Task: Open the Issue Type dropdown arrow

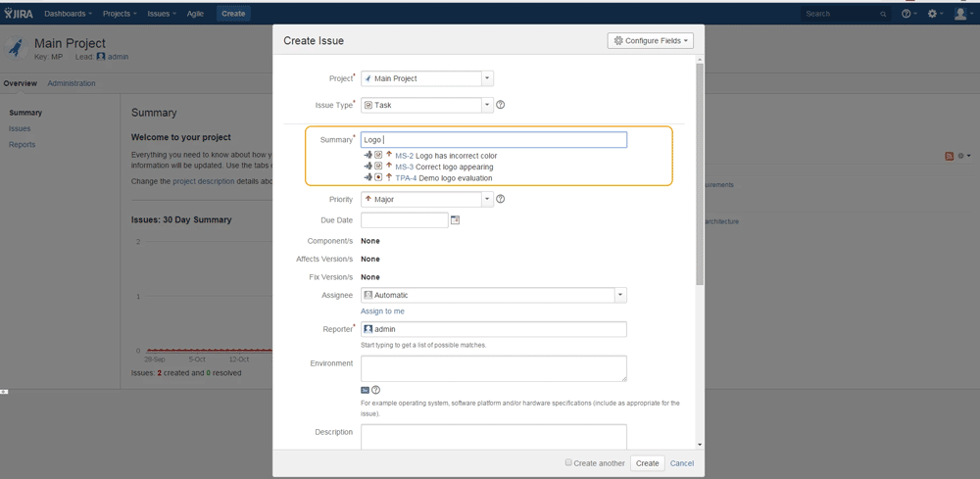Action: coord(487,105)
